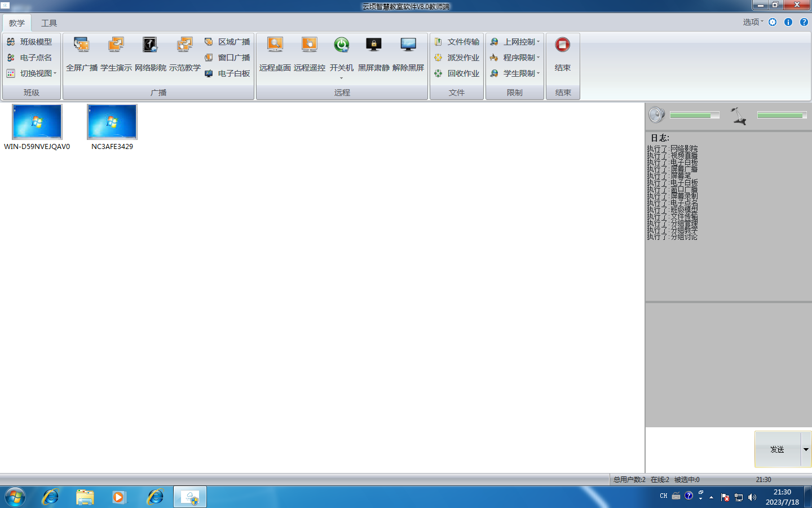Adjust the speaker volume slider
The height and width of the screenshot is (508, 812).
click(x=694, y=115)
